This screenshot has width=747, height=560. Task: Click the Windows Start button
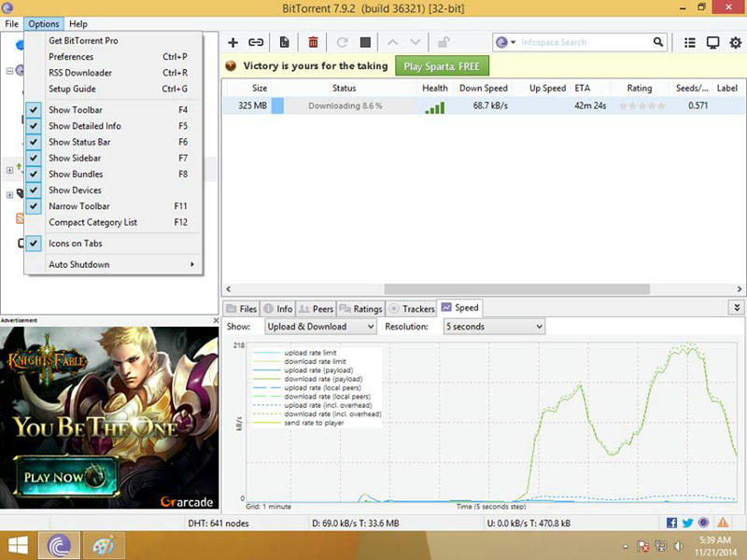[x=18, y=546]
